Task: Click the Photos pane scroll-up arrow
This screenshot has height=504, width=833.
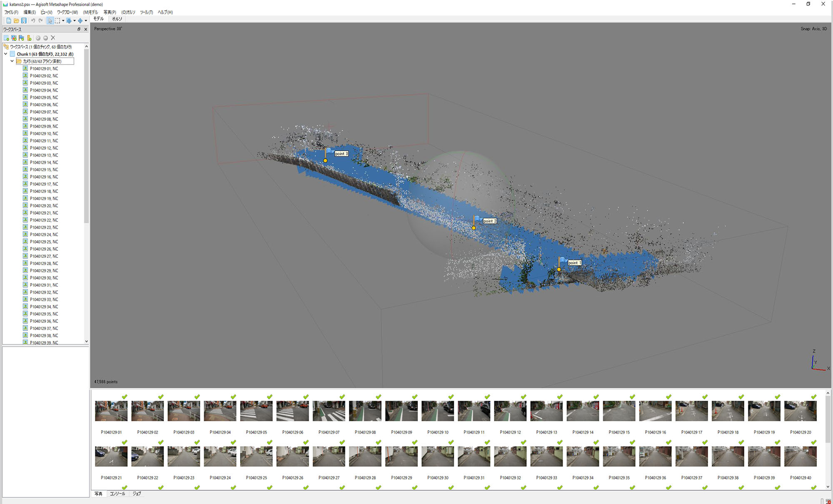Action: (828, 393)
